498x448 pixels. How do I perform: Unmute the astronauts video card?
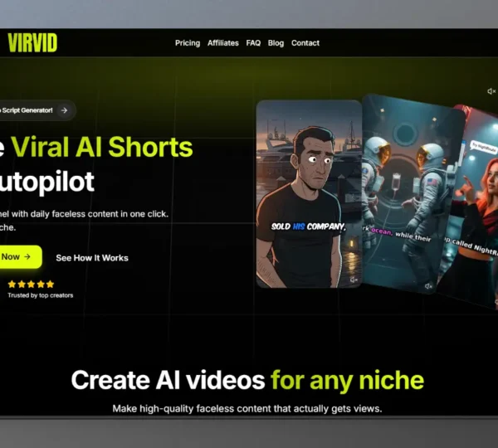tap(428, 286)
